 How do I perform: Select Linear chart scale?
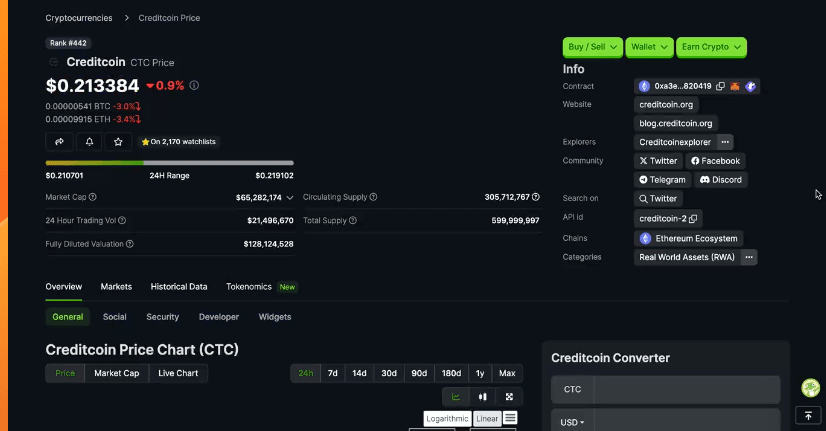click(487, 419)
